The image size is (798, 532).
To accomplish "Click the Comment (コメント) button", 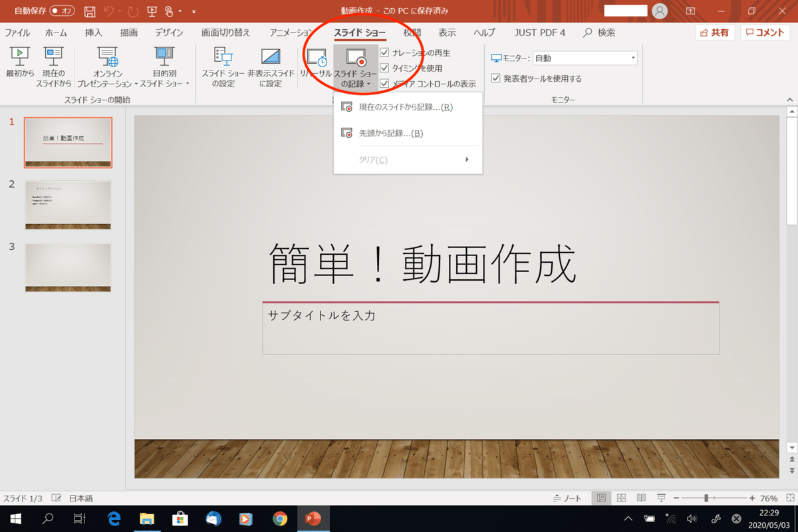I will (x=765, y=33).
